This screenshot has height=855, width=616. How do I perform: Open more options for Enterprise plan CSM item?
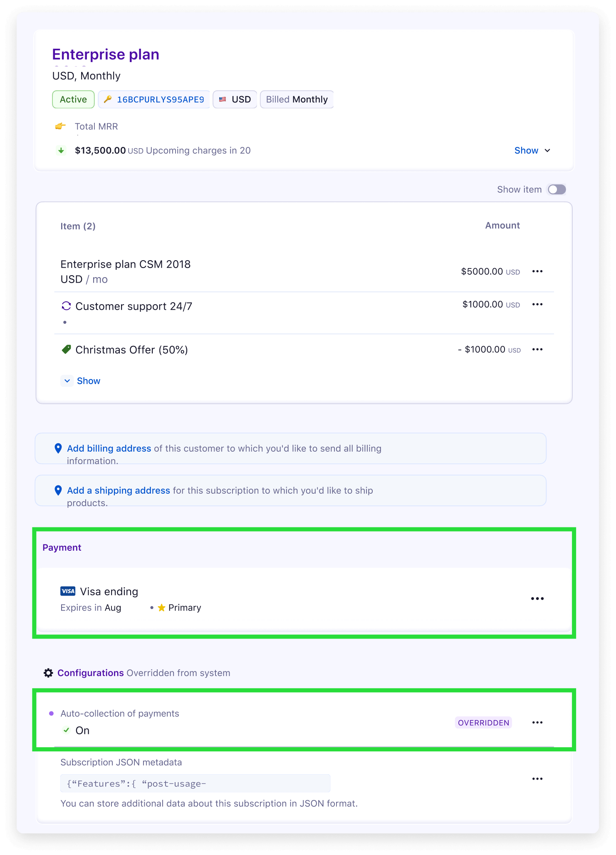(x=537, y=271)
